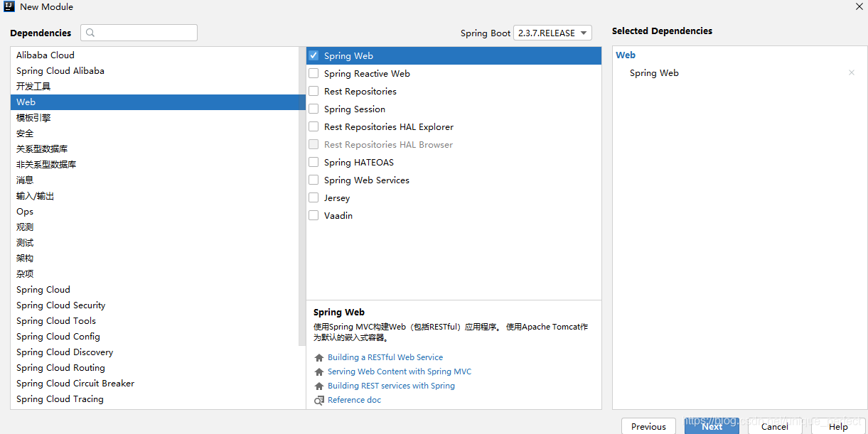
Task: Select the Ops category in list
Action: pos(25,212)
